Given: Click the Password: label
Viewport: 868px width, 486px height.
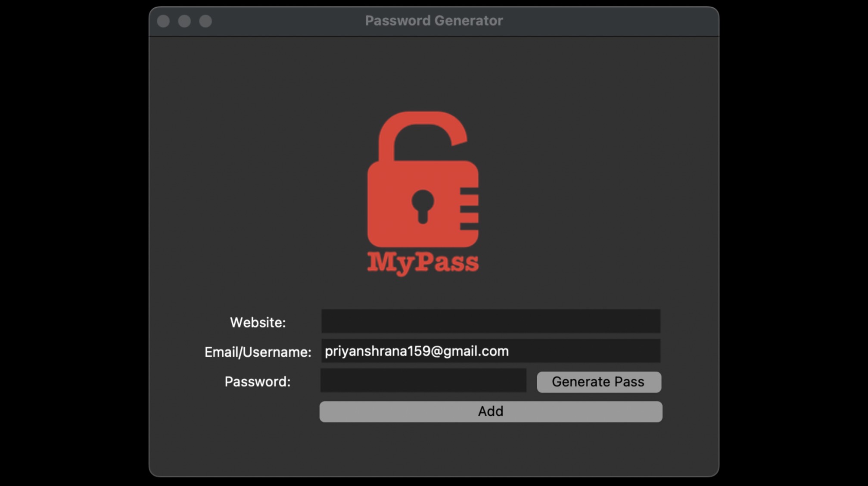Looking at the screenshot, I should coord(258,382).
